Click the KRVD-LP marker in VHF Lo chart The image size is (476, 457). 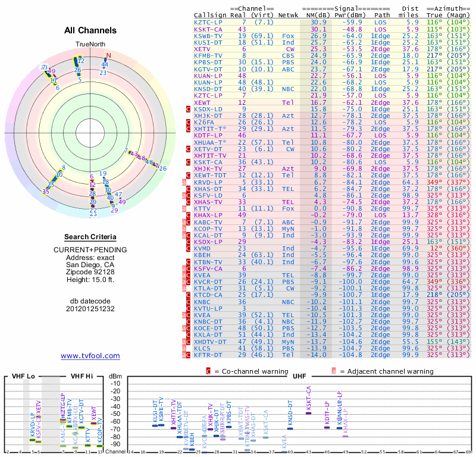tap(32, 439)
